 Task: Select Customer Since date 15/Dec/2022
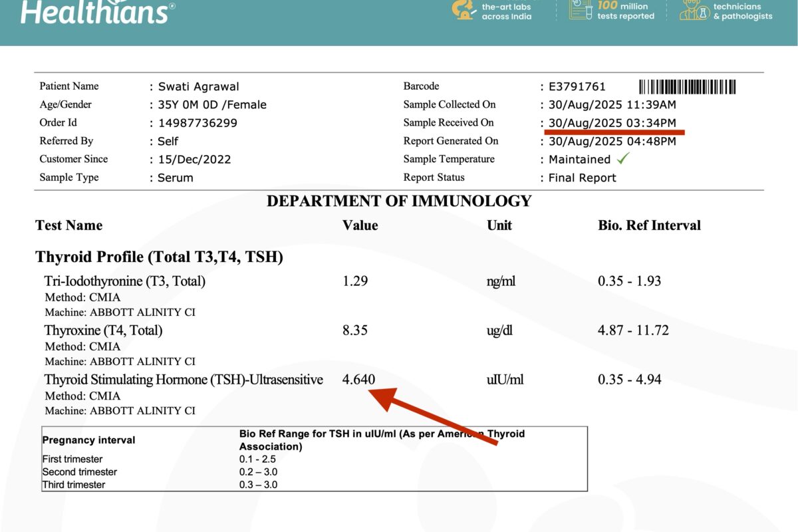[x=194, y=160]
